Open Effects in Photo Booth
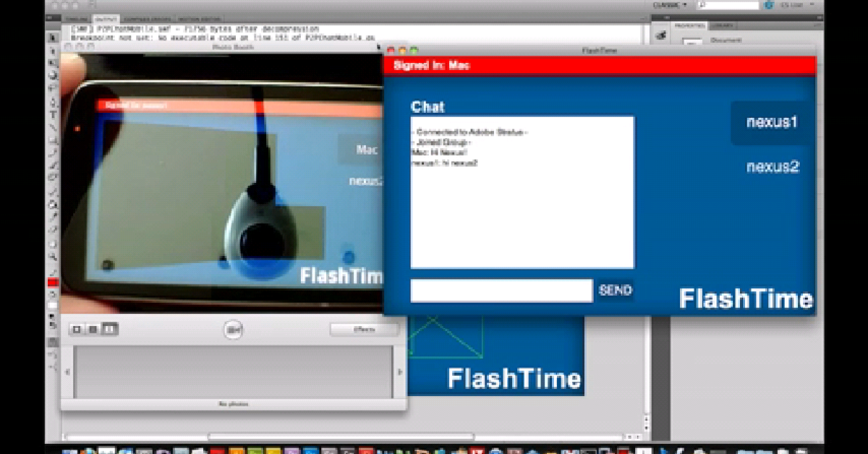 pos(364,330)
